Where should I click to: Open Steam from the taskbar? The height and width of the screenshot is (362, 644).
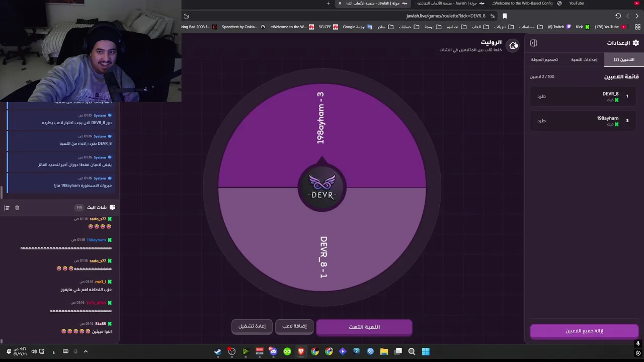pyautogui.click(x=218, y=351)
